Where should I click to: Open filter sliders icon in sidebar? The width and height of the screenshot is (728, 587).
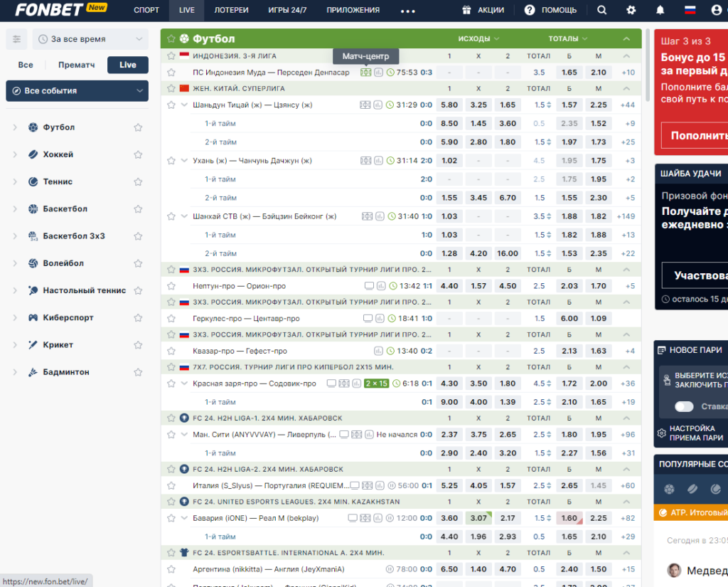click(17, 39)
